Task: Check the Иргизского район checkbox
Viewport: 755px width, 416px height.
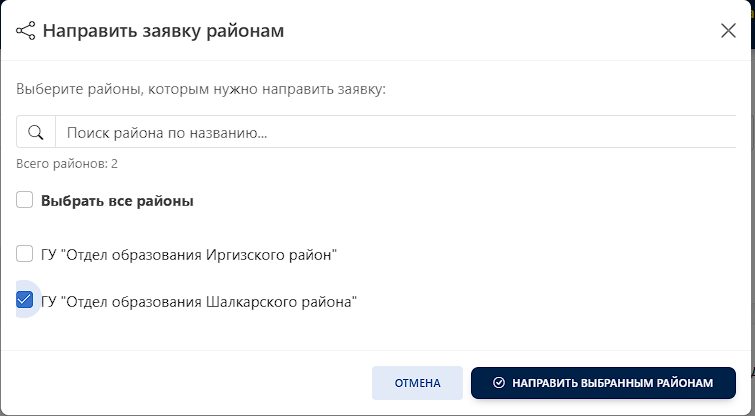Action: click(25, 254)
